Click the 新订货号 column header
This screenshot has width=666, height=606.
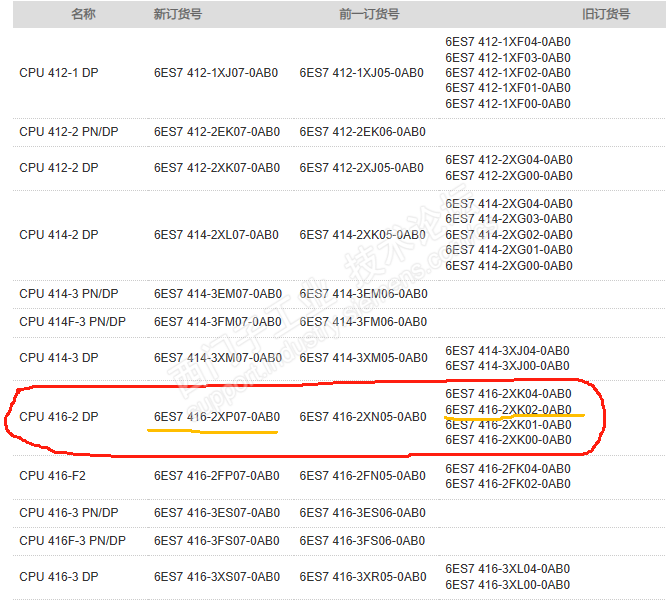tap(178, 14)
